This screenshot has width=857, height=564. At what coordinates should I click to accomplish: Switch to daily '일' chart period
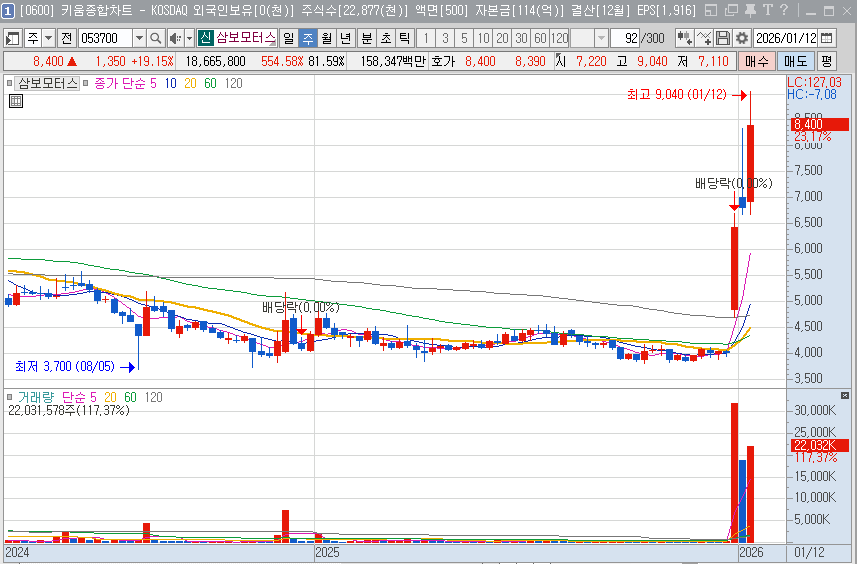point(289,38)
